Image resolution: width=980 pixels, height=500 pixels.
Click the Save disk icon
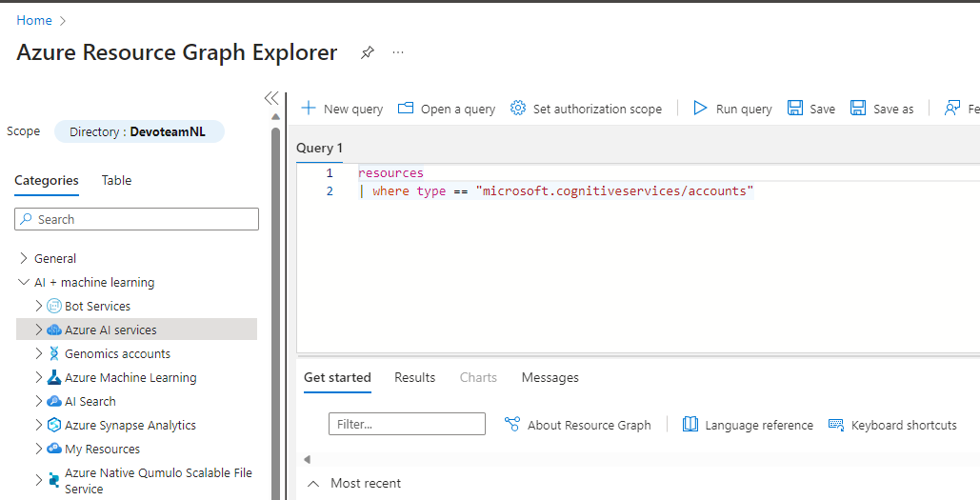[x=795, y=109]
